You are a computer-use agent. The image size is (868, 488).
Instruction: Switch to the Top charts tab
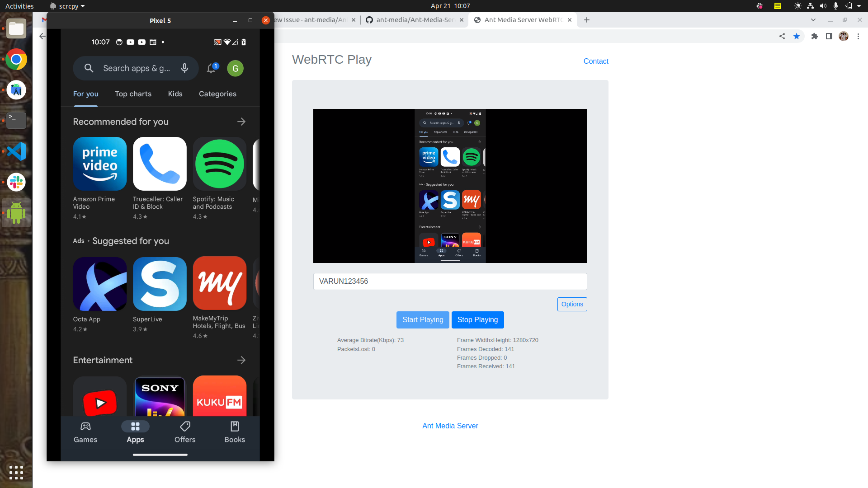(x=133, y=94)
